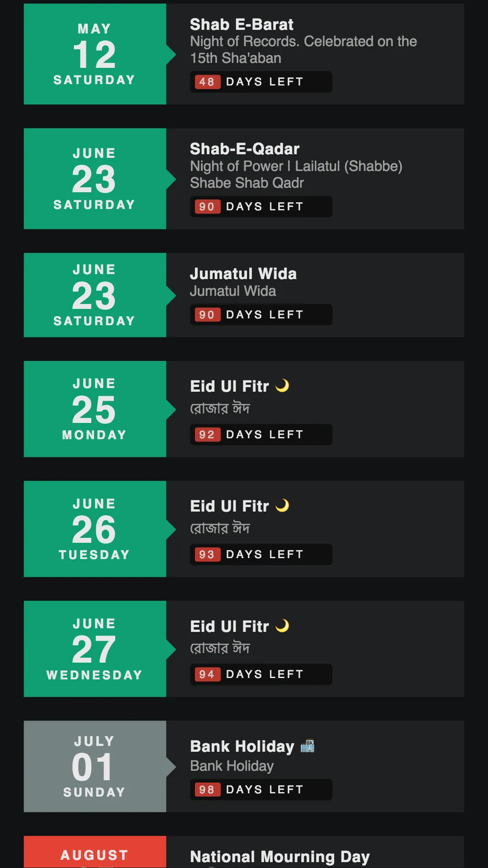Click the crescent moon icon on June 27 Eid
The width and height of the screenshot is (488, 868).
pyautogui.click(x=282, y=626)
